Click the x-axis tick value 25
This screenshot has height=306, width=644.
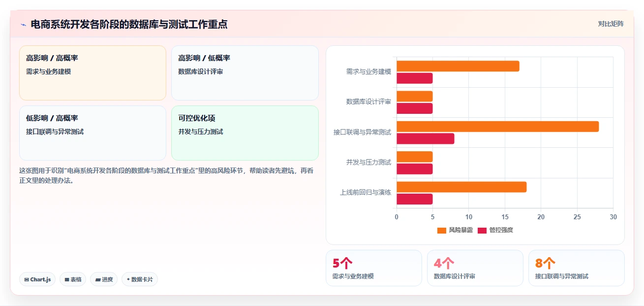coord(577,217)
